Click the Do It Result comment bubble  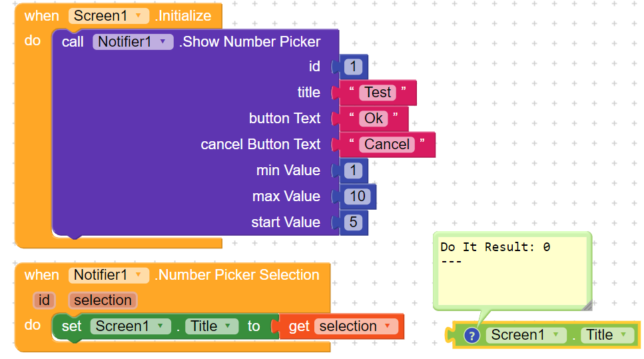(511, 270)
